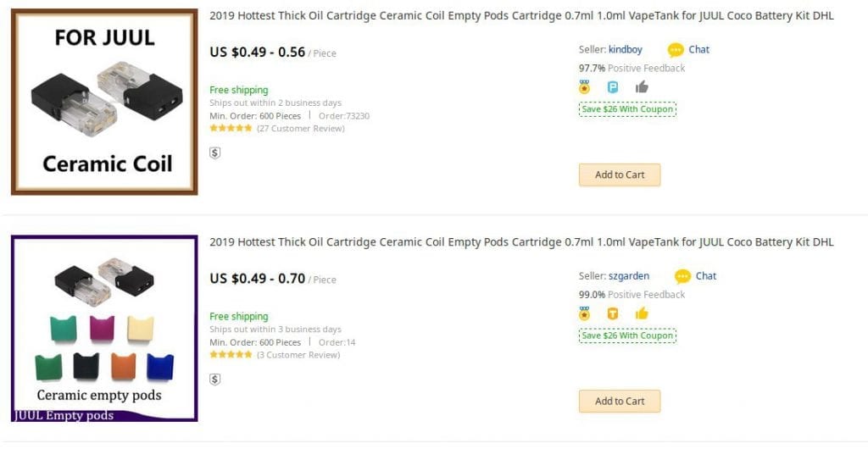Image resolution: width=868 pixels, height=449 pixels.
Task: Open the first Thick Oil Cartridge listing title
Action: click(521, 16)
